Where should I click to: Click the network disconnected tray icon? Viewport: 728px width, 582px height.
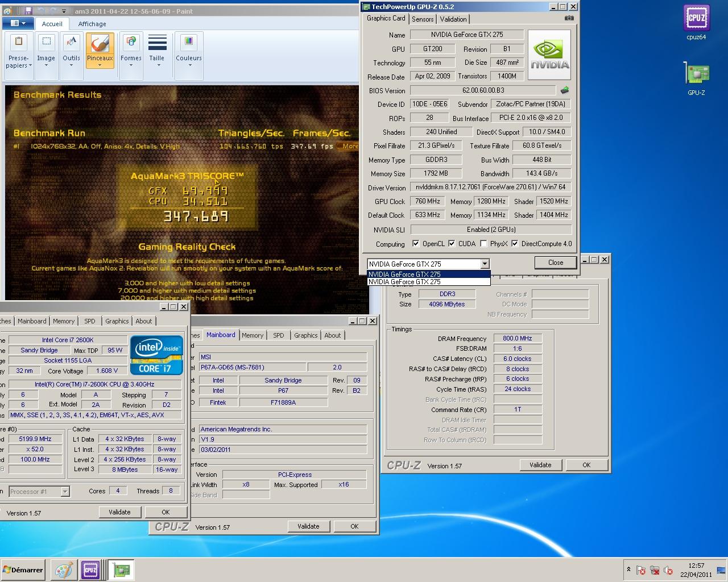click(655, 571)
